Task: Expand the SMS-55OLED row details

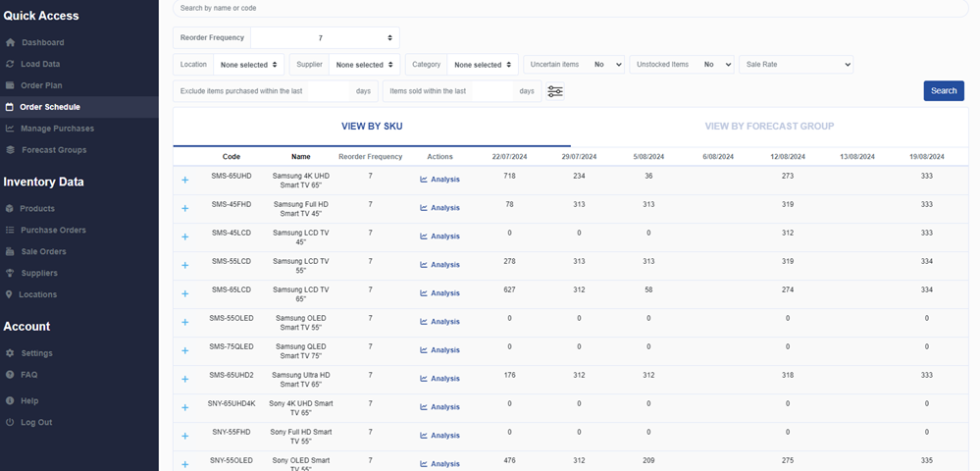Action: click(x=184, y=322)
